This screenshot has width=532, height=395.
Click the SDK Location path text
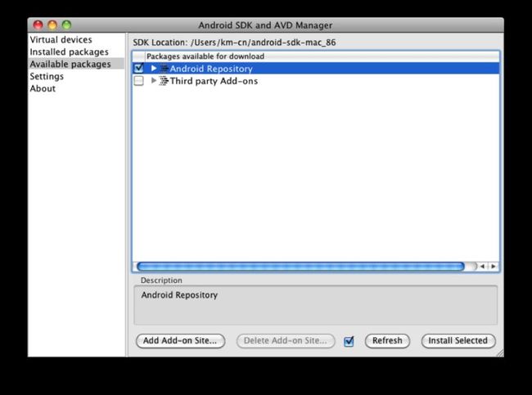tap(264, 43)
